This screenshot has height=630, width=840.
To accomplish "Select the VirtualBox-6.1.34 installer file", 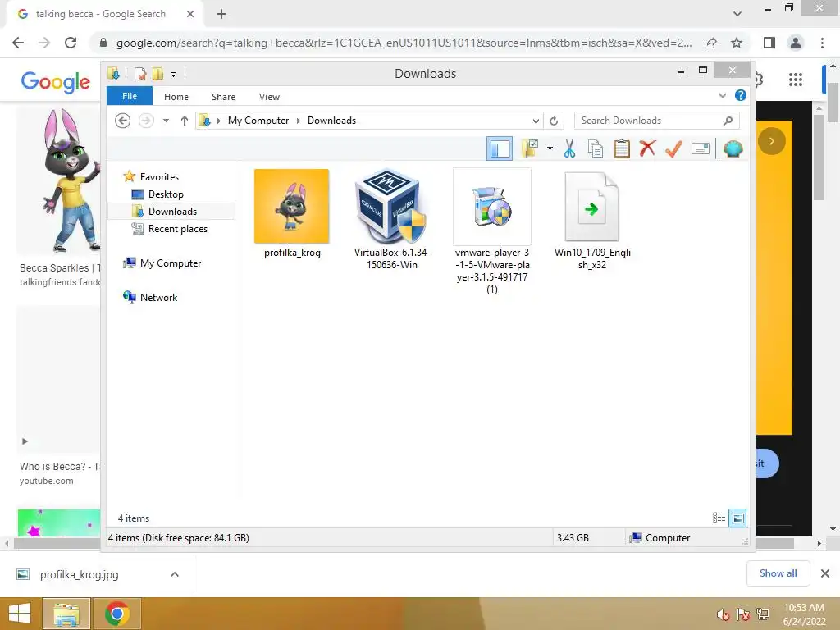I will click(x=391, y=220).
